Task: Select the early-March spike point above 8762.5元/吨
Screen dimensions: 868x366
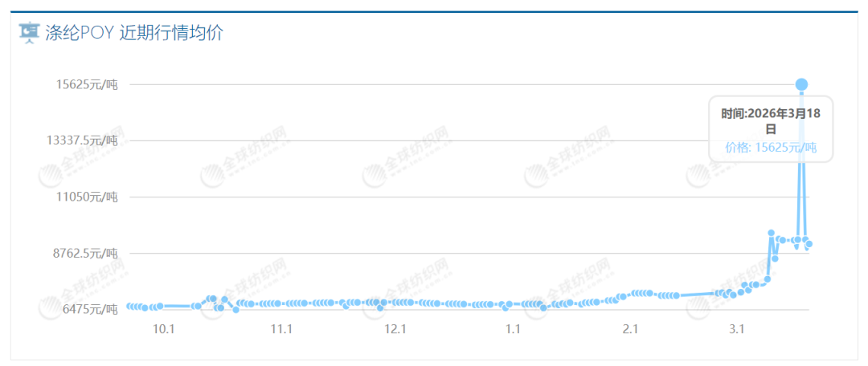Action: pos(771,234)
